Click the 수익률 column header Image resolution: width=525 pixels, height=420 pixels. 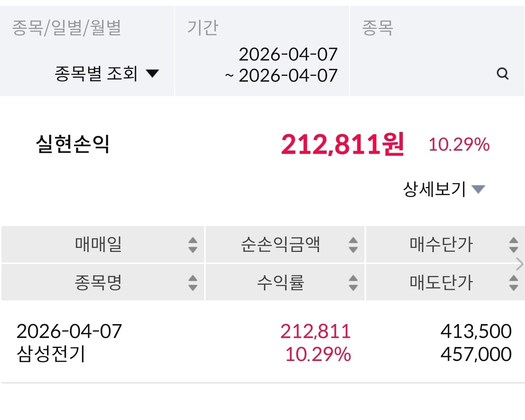click(280, 283)
